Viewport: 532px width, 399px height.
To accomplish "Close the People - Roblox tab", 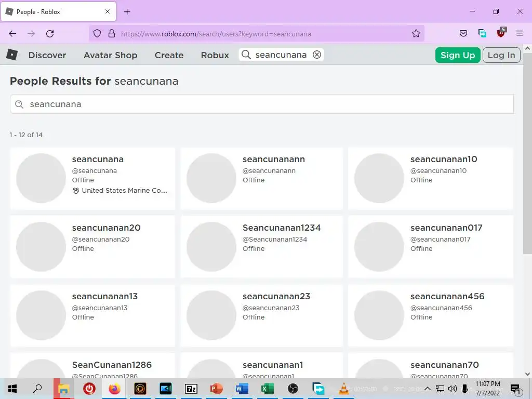I will point(108,11).
